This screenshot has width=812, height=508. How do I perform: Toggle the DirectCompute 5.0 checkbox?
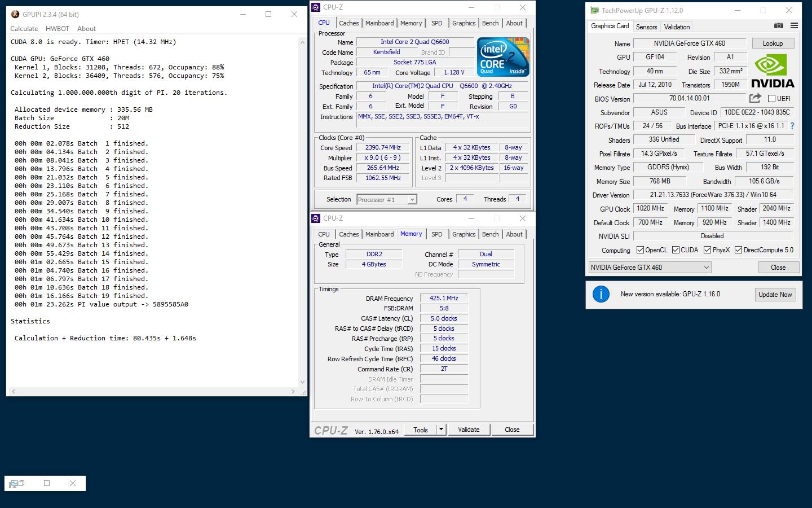738,250
